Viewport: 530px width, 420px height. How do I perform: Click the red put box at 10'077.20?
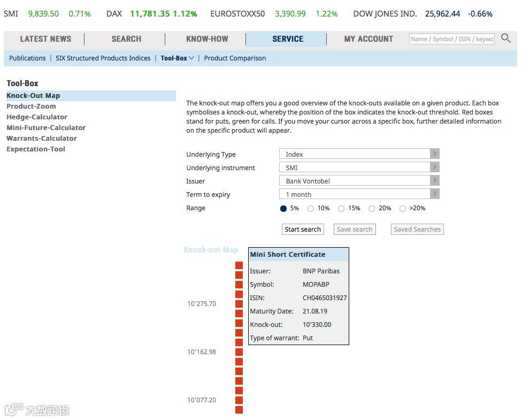pyautogui.click(x=239, y=400)
